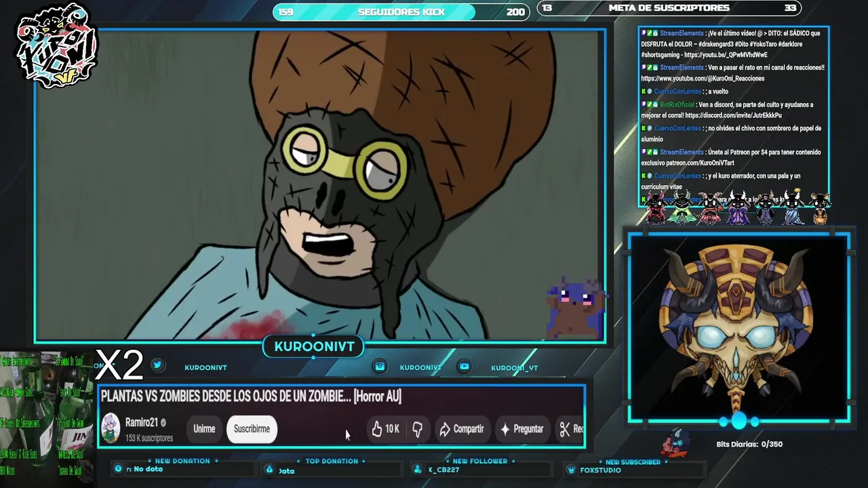The height and width of the screenshot is (488, 868).
Task: Click the 'Bits Diarias: 0/350' counter
Action: [749, 445]
